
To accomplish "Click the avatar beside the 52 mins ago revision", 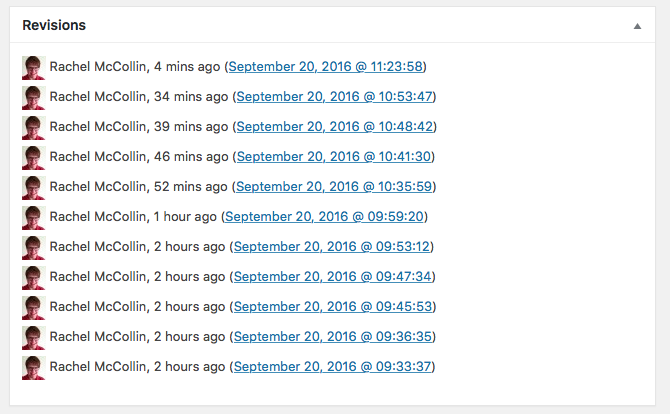I will click(x=33, y=187).
